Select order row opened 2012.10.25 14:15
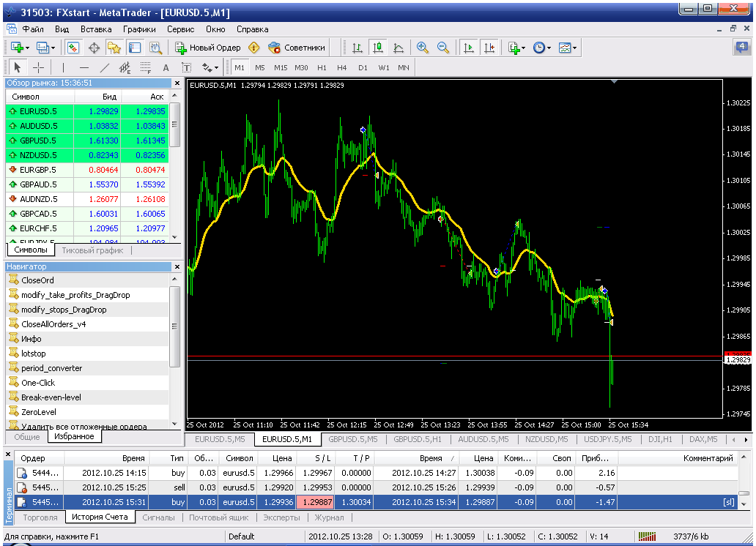Viewport: 756px width, 546px height. click(376, 473)
